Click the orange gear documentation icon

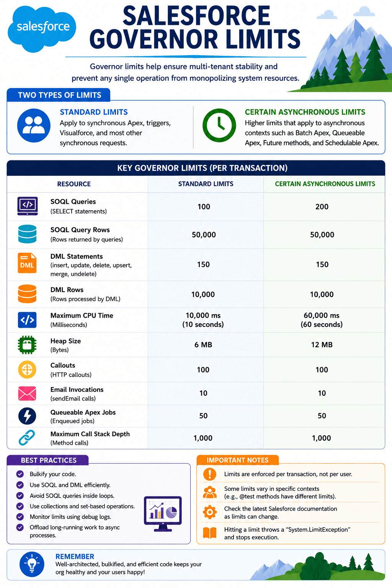(210, 512)
